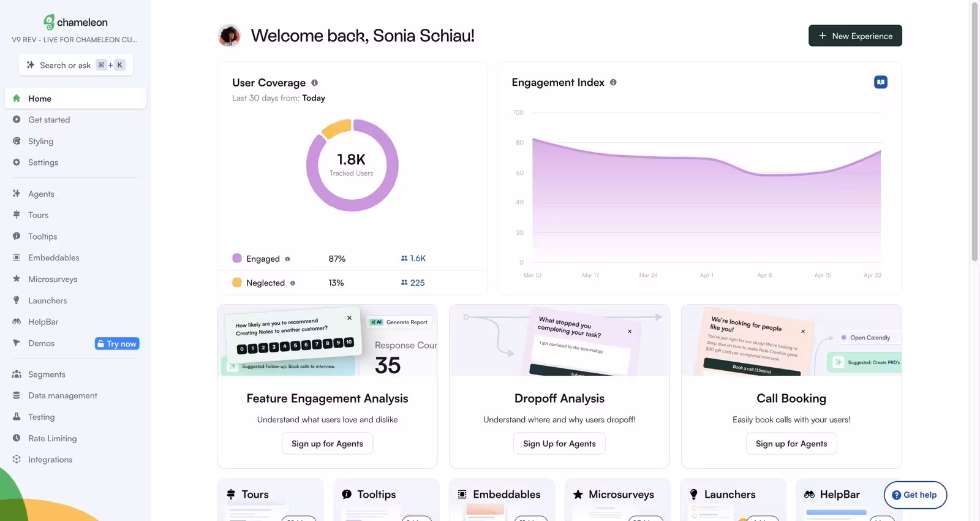Click the 1.6K engaged users link
This screenshot has width=980, height=521.
(413, 259)
